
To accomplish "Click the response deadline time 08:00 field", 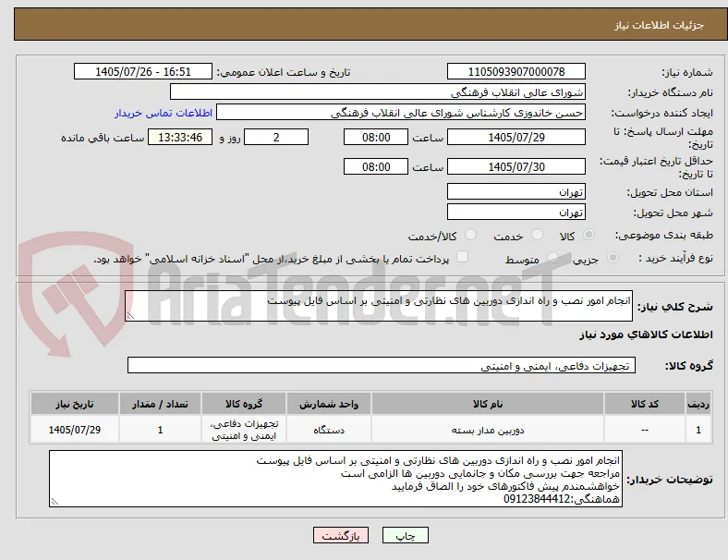I will pyautogui.click(x=376, y=138).
